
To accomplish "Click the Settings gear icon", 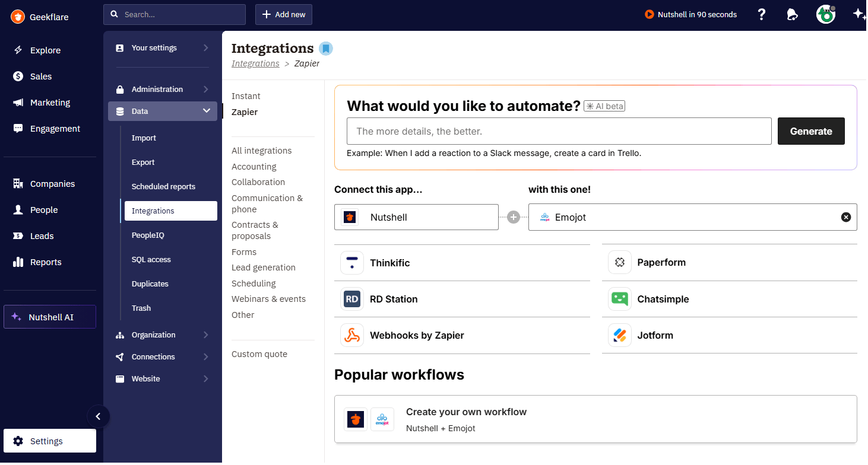I will tap(18, 441).
